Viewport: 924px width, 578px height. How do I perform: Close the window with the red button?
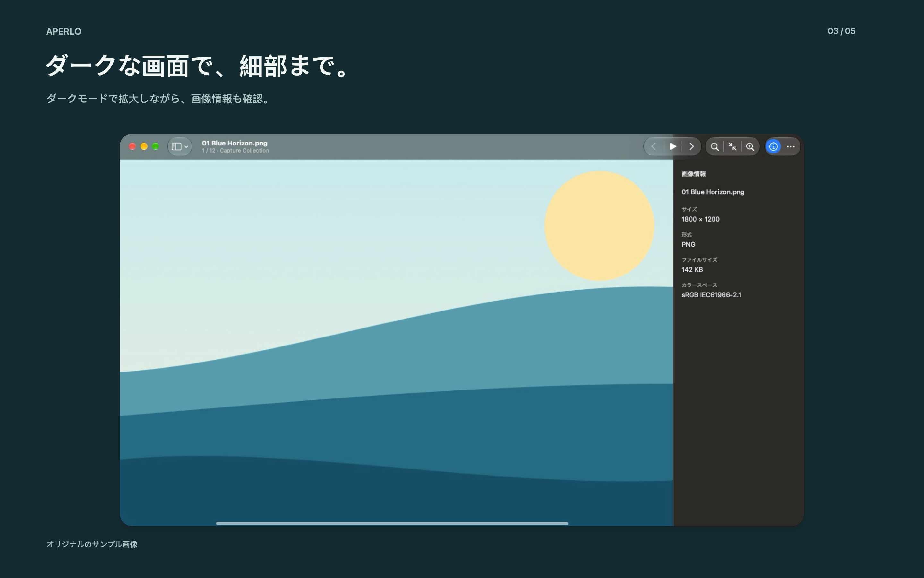(133, 146)
